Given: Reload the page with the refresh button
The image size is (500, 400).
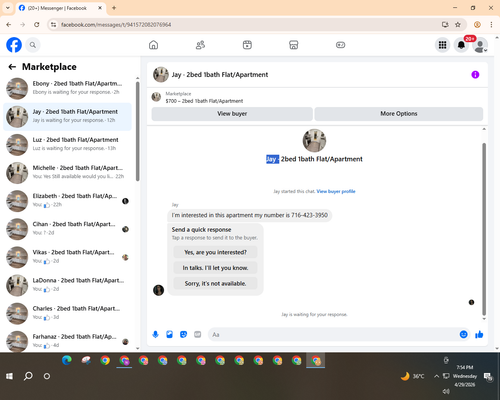Looking at the screenshot, I should coord(37,25).
